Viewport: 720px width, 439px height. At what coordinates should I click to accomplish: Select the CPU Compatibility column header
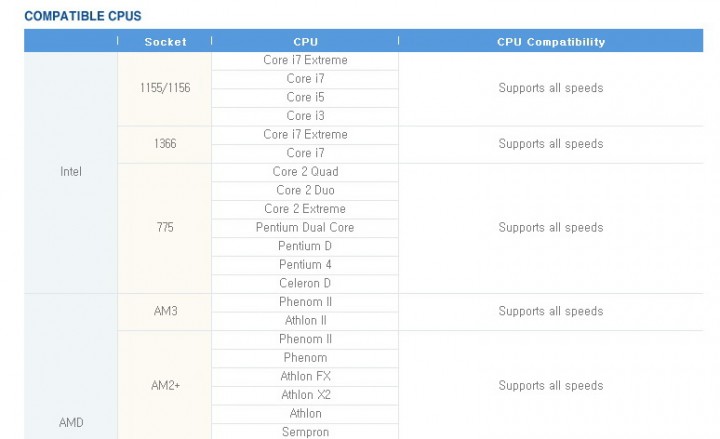click(x=550, y=42)
